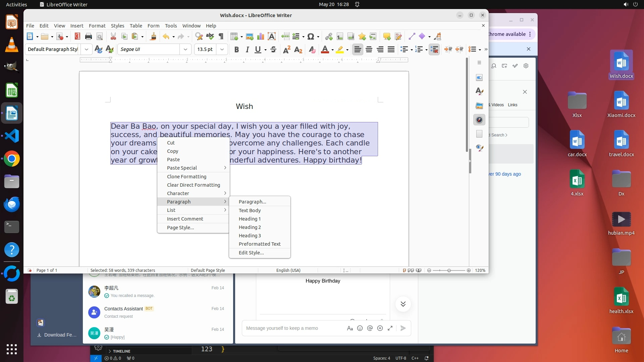Open the Format menu
Image resolution: width=644 pixels, height=362 pixels.
tap(97, 26)
